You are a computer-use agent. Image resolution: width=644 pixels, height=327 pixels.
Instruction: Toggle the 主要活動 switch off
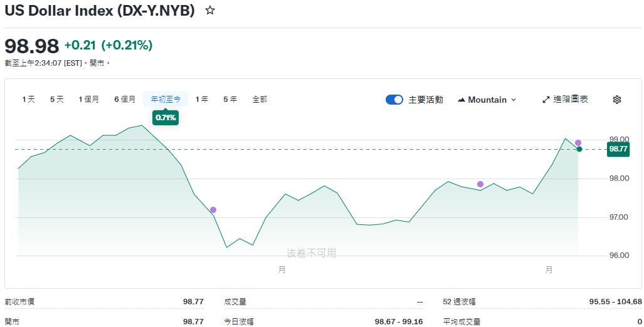pyautogui.click(x=394, y=100)
